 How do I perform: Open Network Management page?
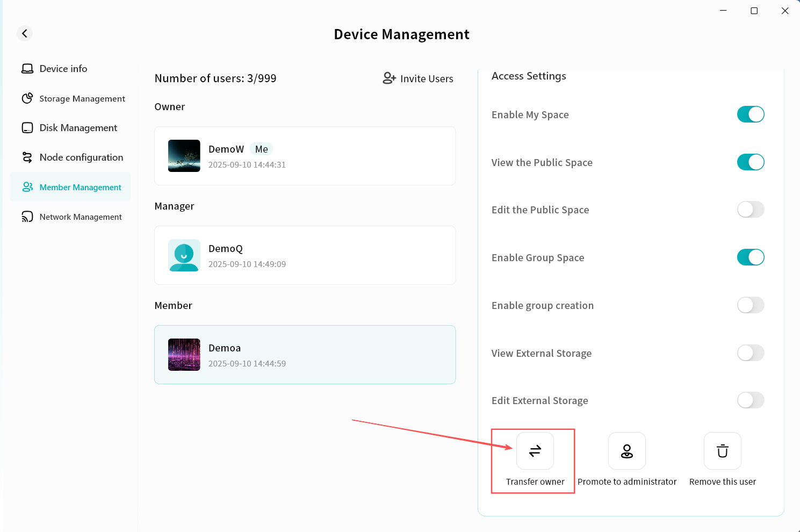click(x=81, y=217)
